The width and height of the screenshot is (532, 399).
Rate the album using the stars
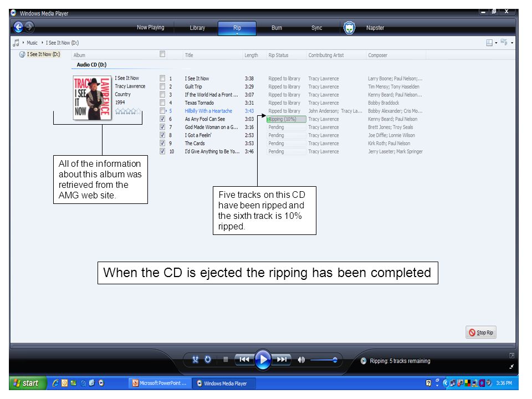pyautogui.click(x=128, y=111)
